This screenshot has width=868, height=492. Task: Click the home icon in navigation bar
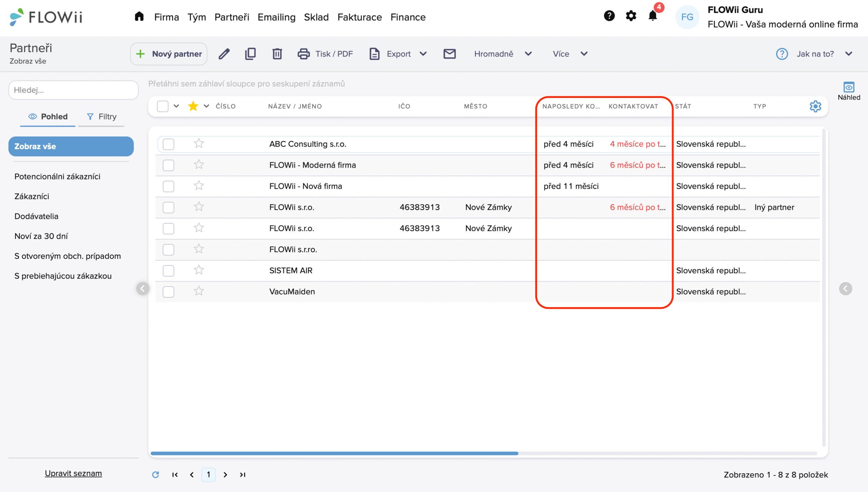[139, 17]
